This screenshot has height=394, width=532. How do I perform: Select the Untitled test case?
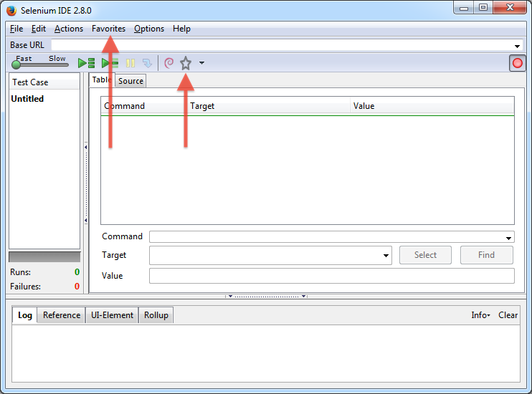[x=27, y=99]
